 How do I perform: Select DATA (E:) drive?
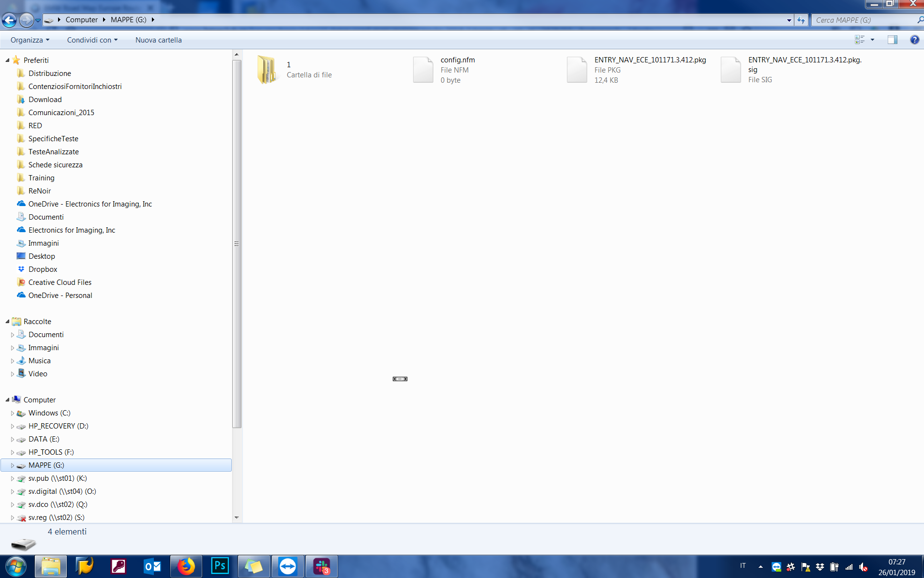[44, 439]
